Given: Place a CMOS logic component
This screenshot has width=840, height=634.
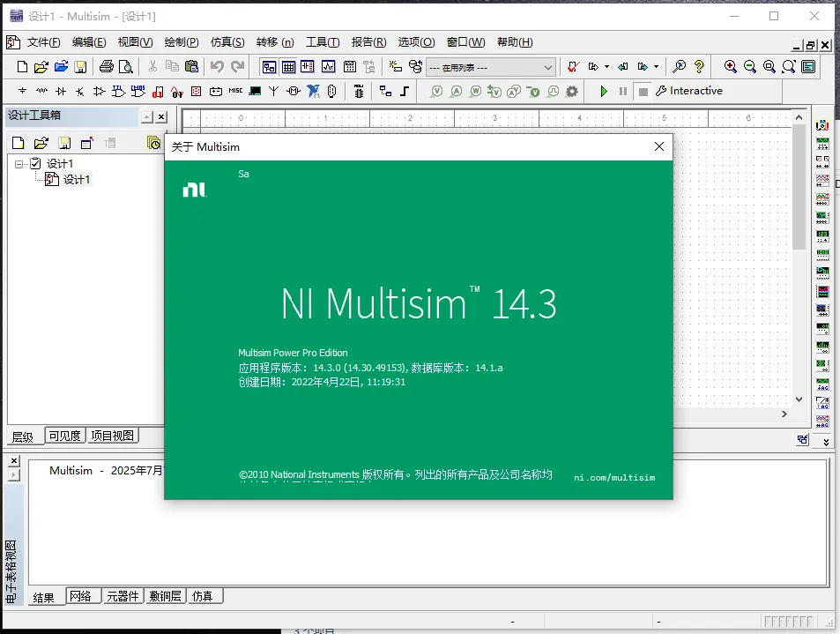Looking at the screenshot, I should tap(138, 91).
